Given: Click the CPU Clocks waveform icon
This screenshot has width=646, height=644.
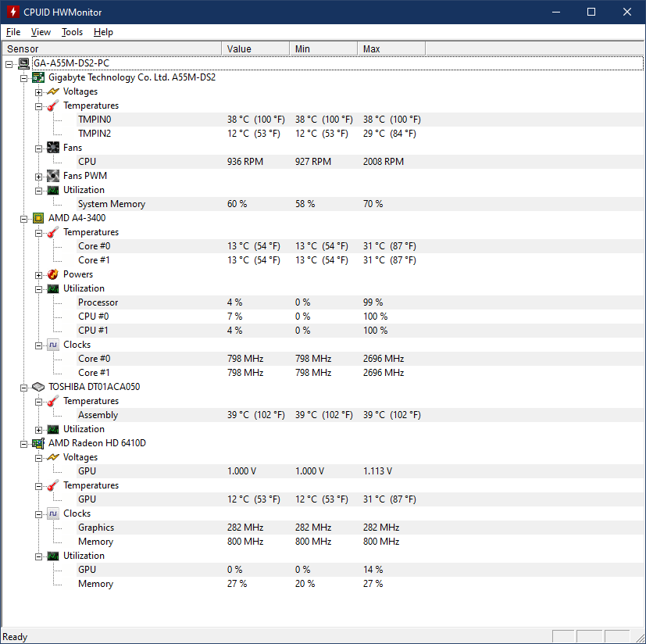Looking at the screenshot, I should (x=53, y=345).
